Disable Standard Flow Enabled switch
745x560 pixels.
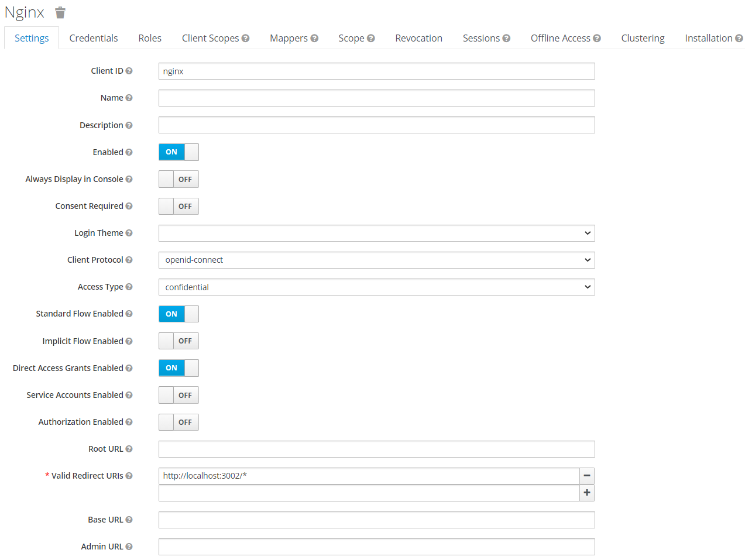pyautogui.click(x=178, y=314)
